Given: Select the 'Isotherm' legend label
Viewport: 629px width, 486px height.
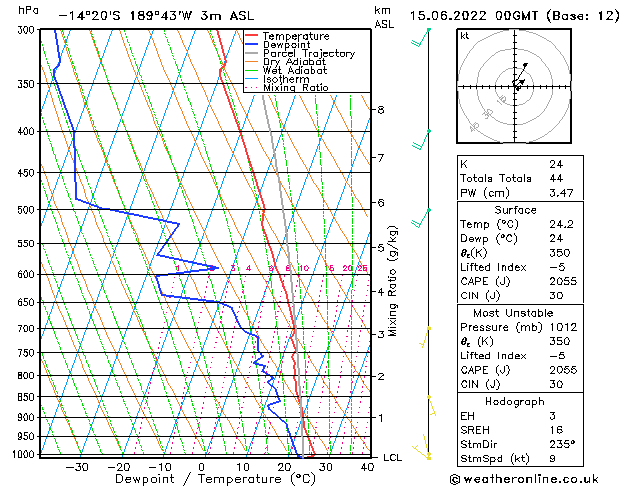Looking at the screenshot, I should tap(286, 79).
